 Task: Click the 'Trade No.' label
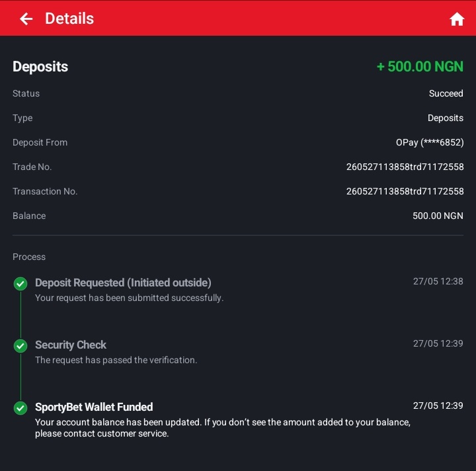(32, 167)
